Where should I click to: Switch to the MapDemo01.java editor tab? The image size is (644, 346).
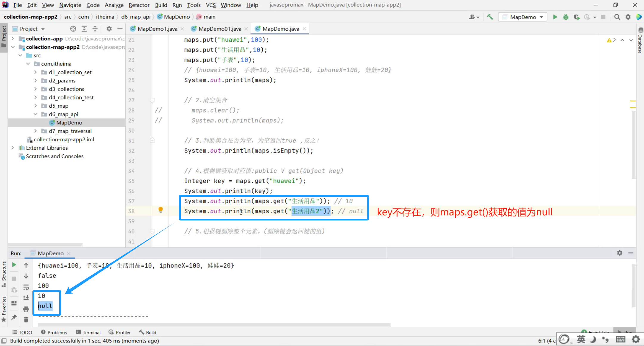[219, 29]
